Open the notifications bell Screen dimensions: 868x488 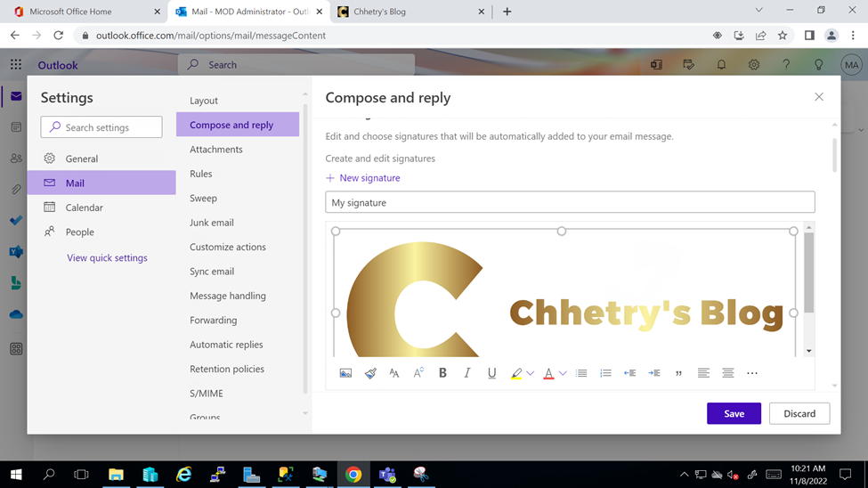coord(721,65)
